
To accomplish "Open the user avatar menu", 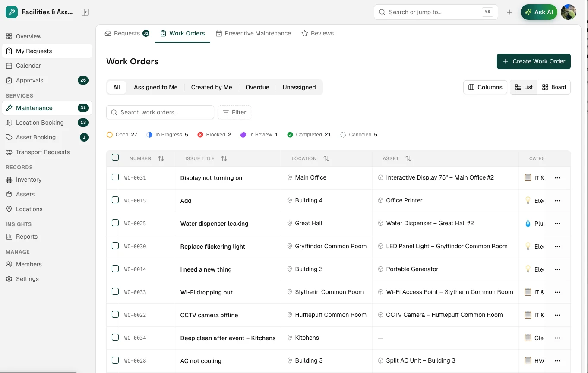I will 569,12.
